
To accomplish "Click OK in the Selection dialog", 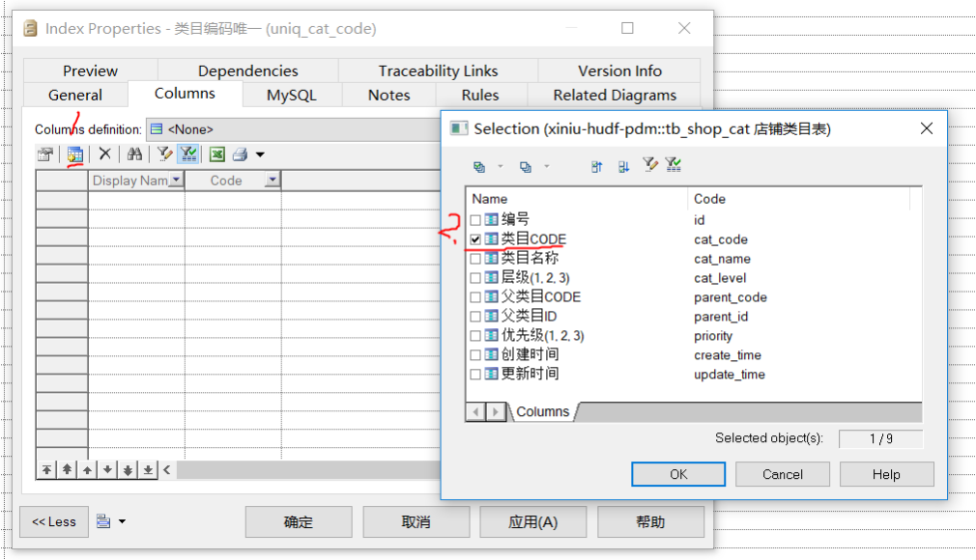I will 678,474.
